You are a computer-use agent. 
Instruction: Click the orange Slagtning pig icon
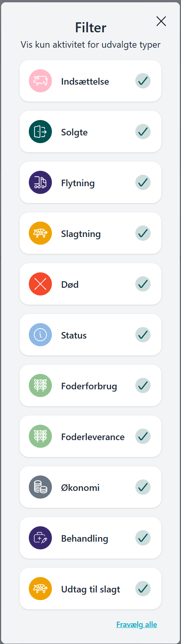click(x=40, y=233)
